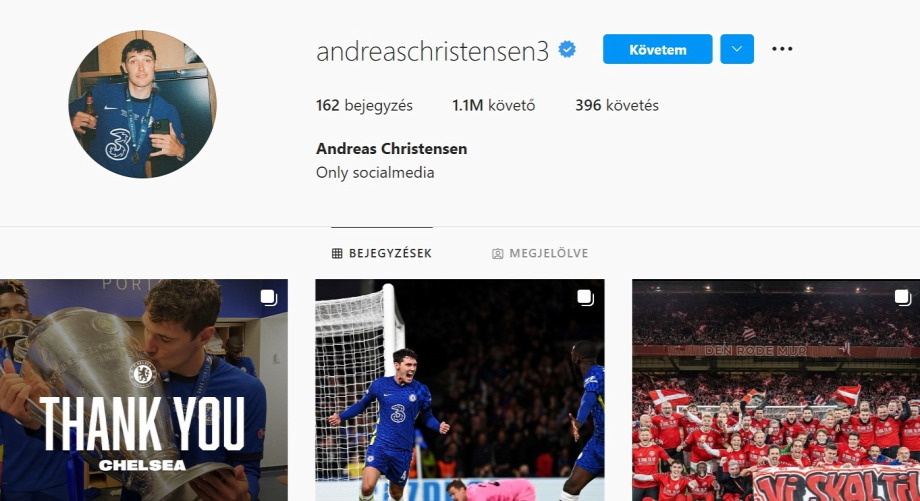Open the goal celebration post thumbnail
920x501 pixels.
coord(460,390)
